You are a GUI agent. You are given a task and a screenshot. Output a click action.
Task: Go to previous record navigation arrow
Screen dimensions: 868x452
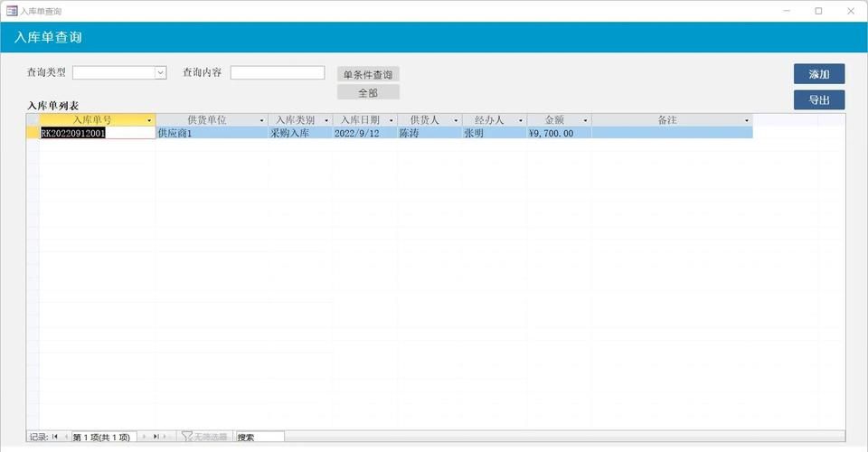[66, 437]
